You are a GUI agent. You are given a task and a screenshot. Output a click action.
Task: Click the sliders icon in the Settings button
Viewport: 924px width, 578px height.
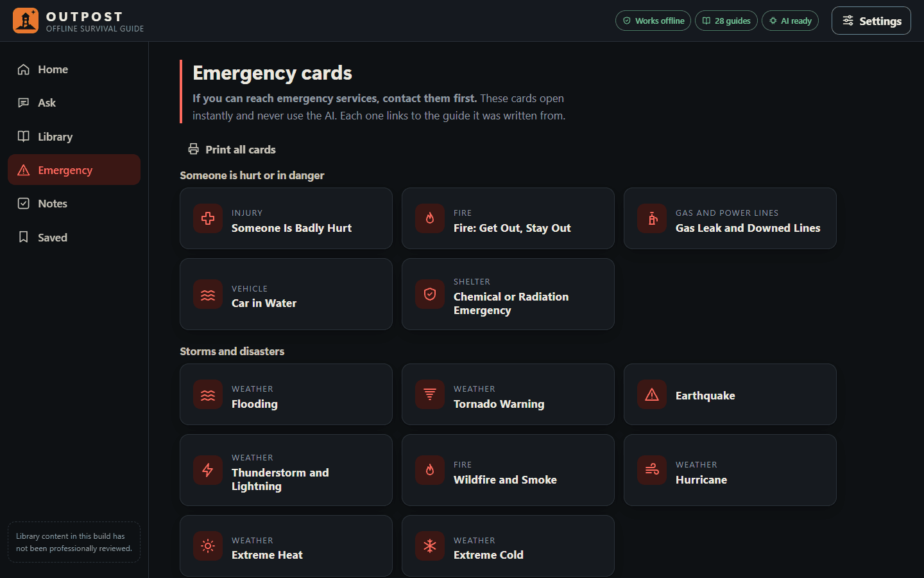tap(848, 21)
